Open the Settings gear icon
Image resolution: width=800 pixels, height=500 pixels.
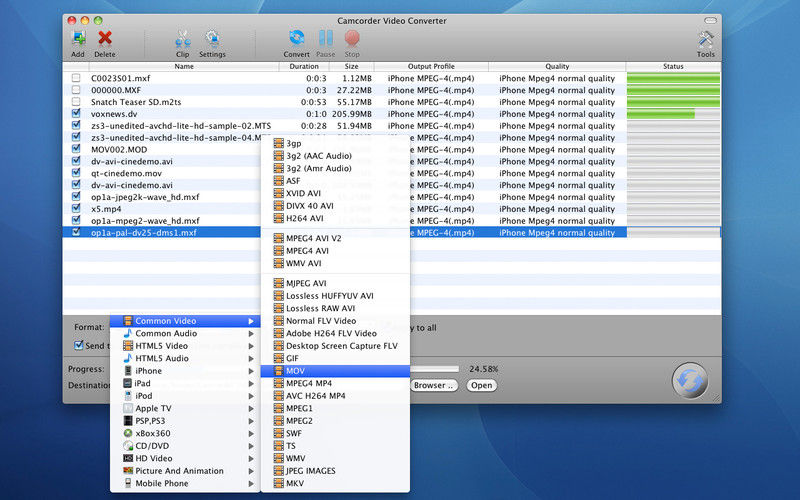tap(212, 39)
